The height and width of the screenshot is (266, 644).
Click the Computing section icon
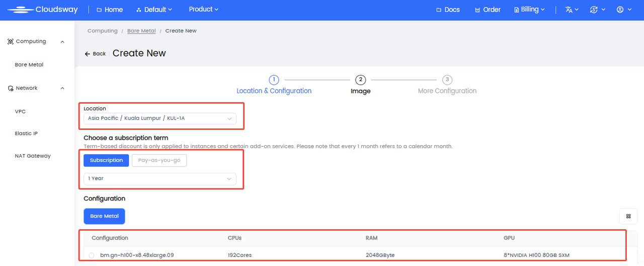pos(11,42)
